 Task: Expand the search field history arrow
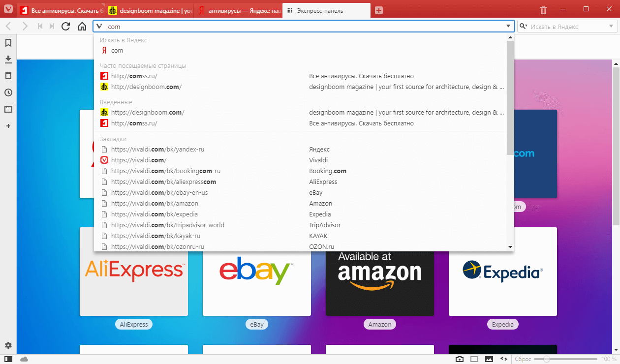tap(612, 27)
